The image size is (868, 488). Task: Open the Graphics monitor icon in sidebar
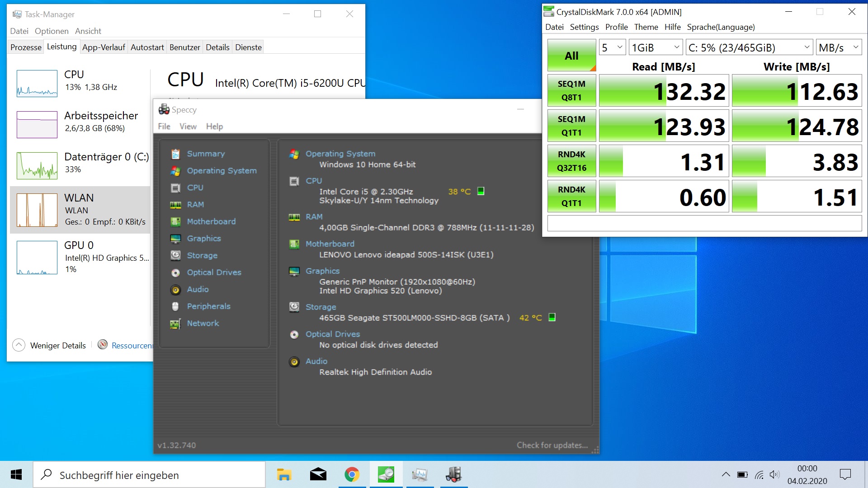coord(175,239)
